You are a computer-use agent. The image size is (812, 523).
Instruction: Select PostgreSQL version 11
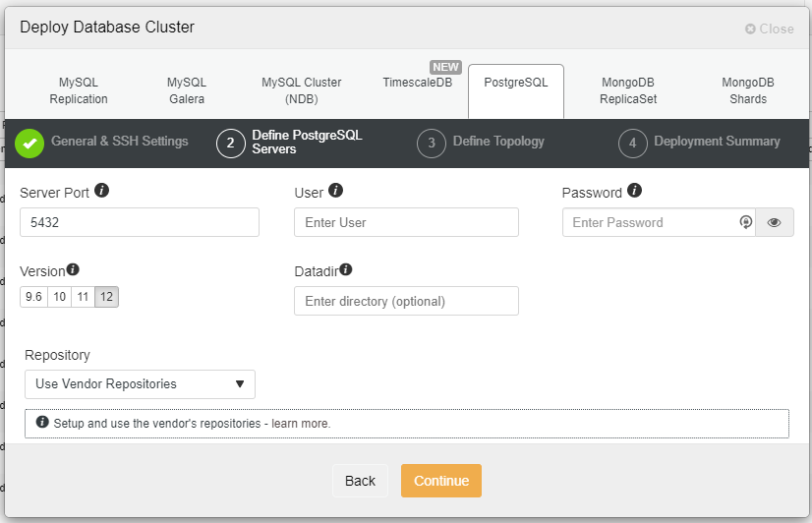coord(83,297)
